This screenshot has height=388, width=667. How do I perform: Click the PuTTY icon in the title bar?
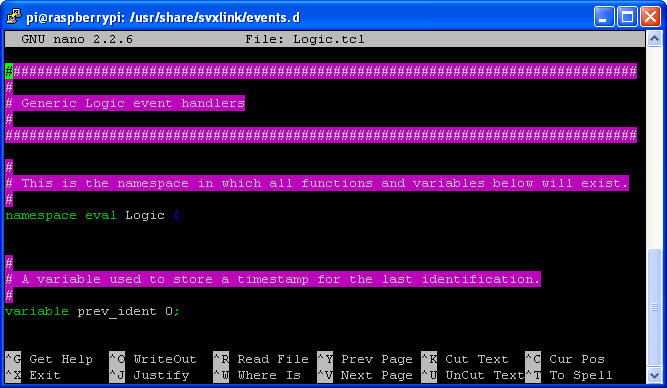pyautogui.click(x=14, y=17)
